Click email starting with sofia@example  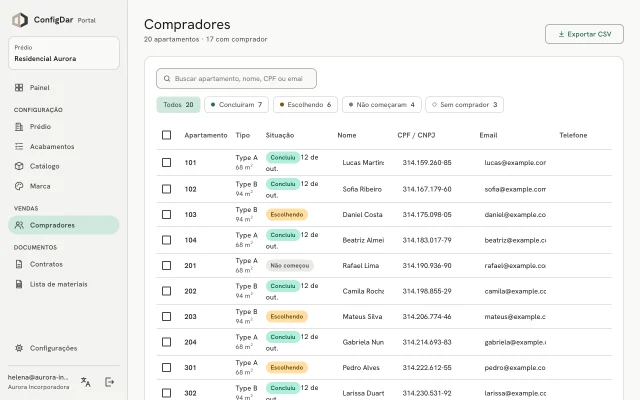(515, 189)
